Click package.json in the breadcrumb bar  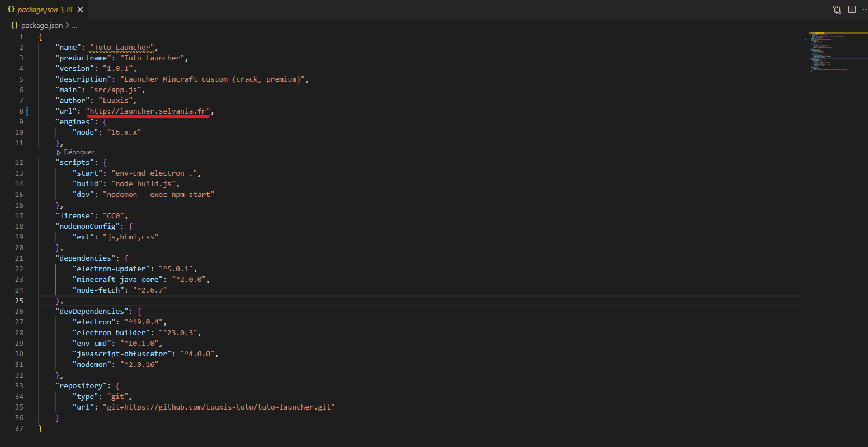click(x=42, y=26)
